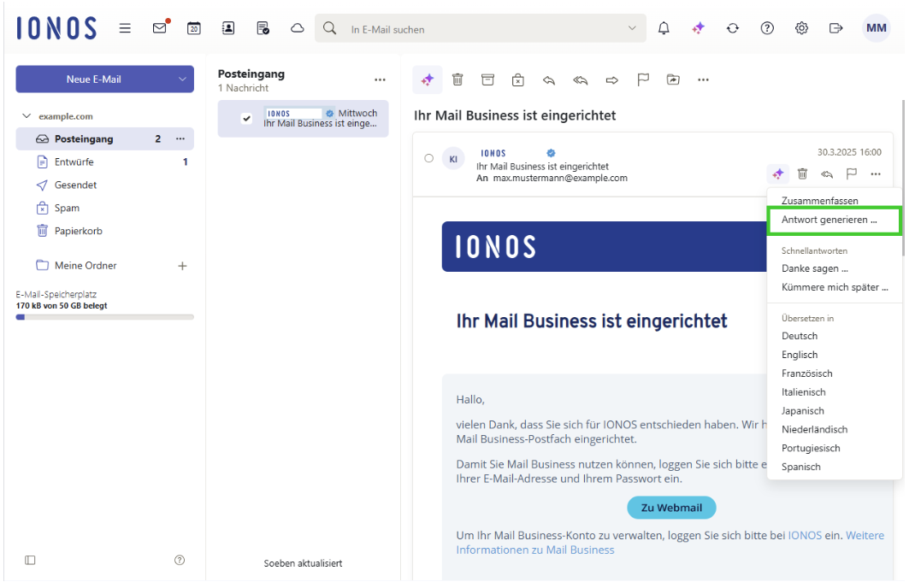Click the Zu Webmail button
Screen dimensions: 915x588
pyautogui.click(x=671, y=508)
